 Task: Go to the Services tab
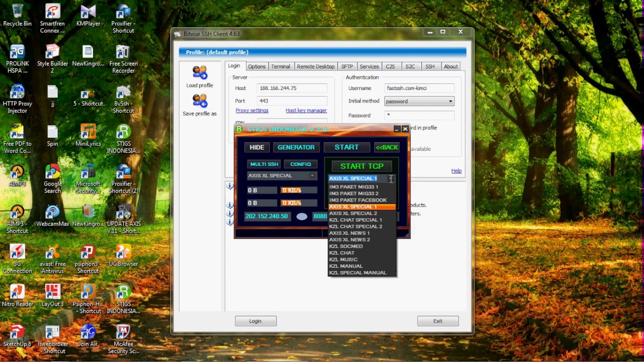369,66
